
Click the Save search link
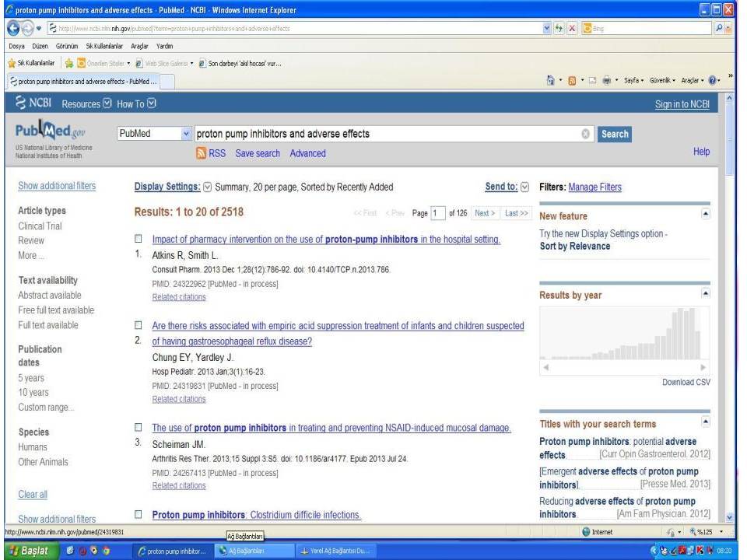(x=258, y=153)
